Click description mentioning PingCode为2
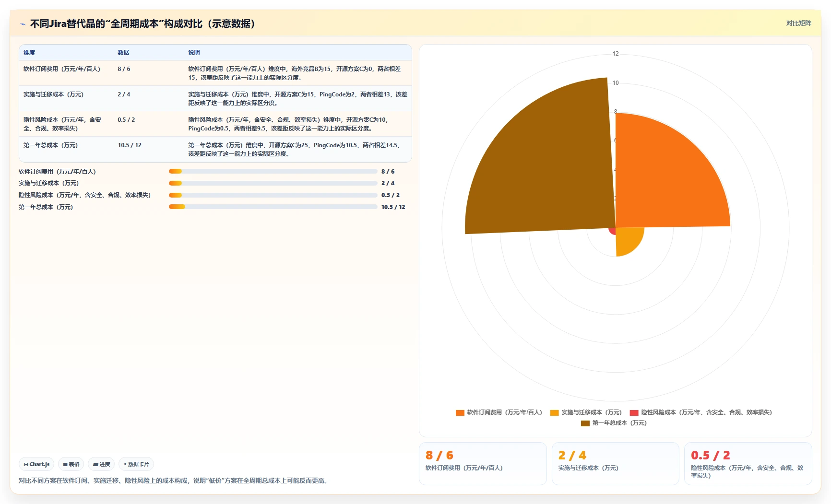The width and height of the screenshot is (831, 504). point(297,99)
